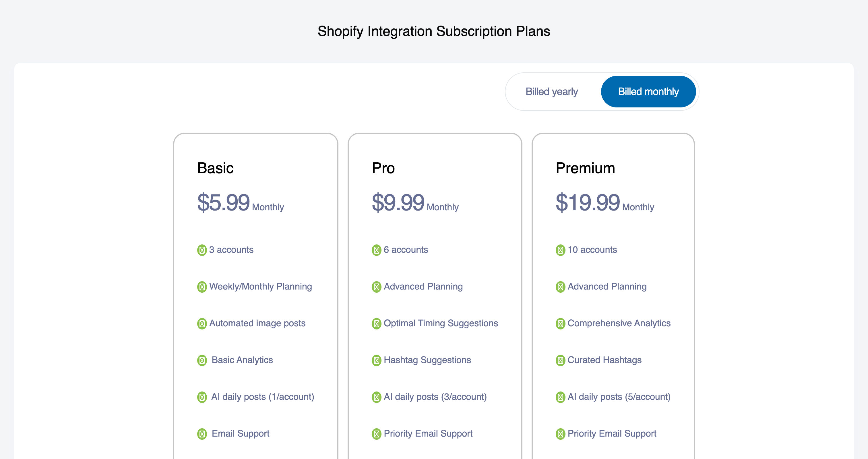Click icon beside AI daily posts (3/account)
This screenshot has height=459, width=868.
coord(376,397)
